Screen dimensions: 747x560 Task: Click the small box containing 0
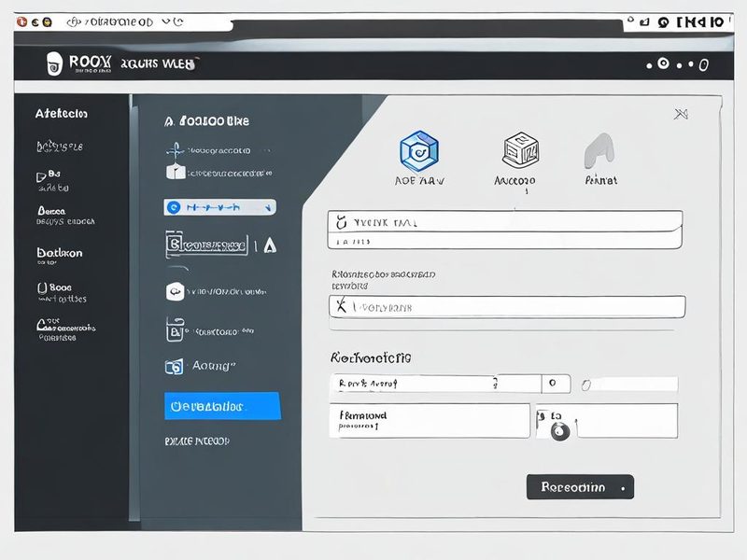point(556,384)
